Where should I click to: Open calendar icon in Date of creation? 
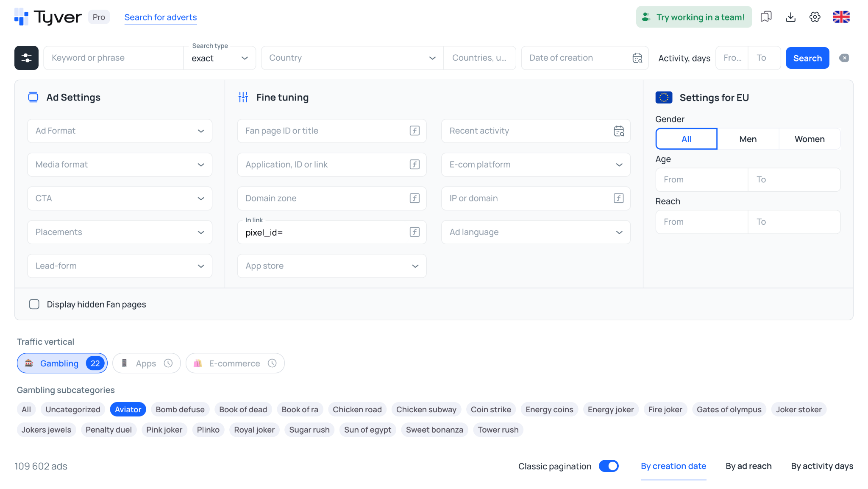637,58
